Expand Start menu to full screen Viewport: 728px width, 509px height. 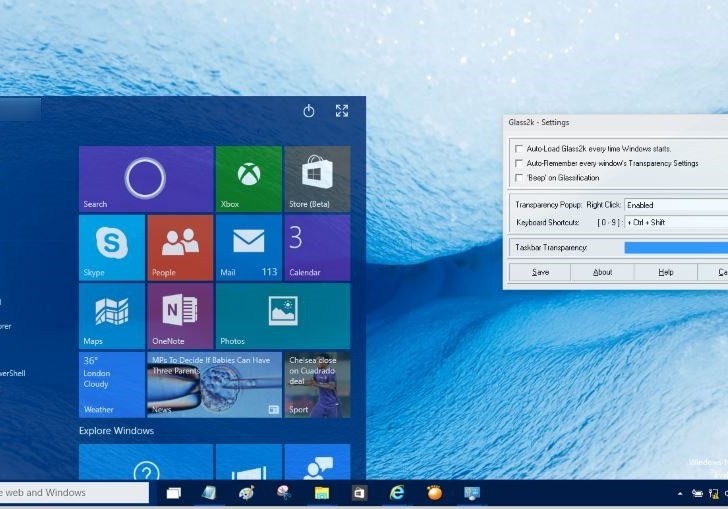pos(342,111)
